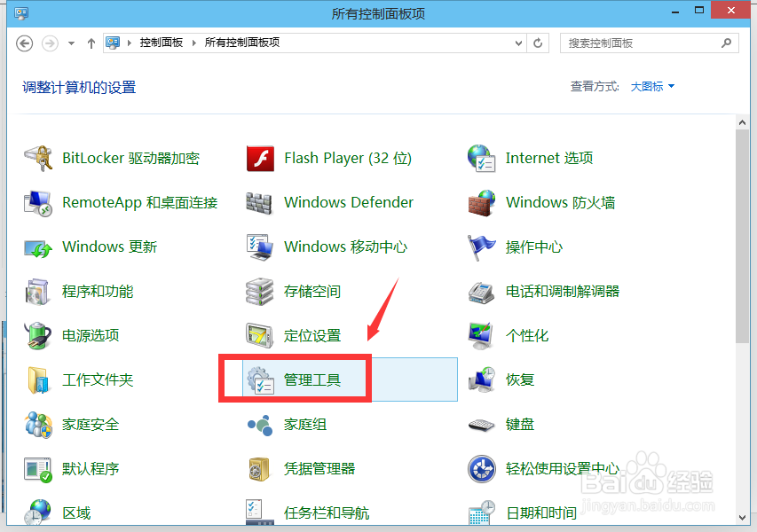Open the 存储空间 drives icon

260,292
